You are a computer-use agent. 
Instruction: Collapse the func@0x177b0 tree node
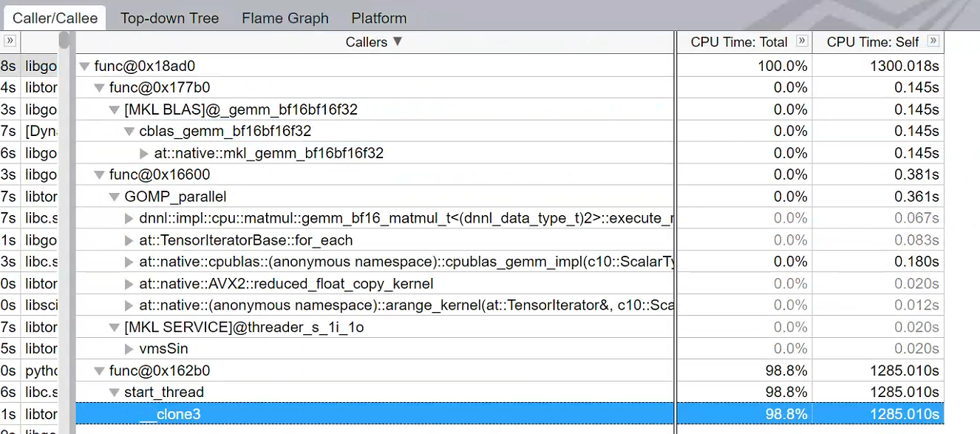pos(100,88)
